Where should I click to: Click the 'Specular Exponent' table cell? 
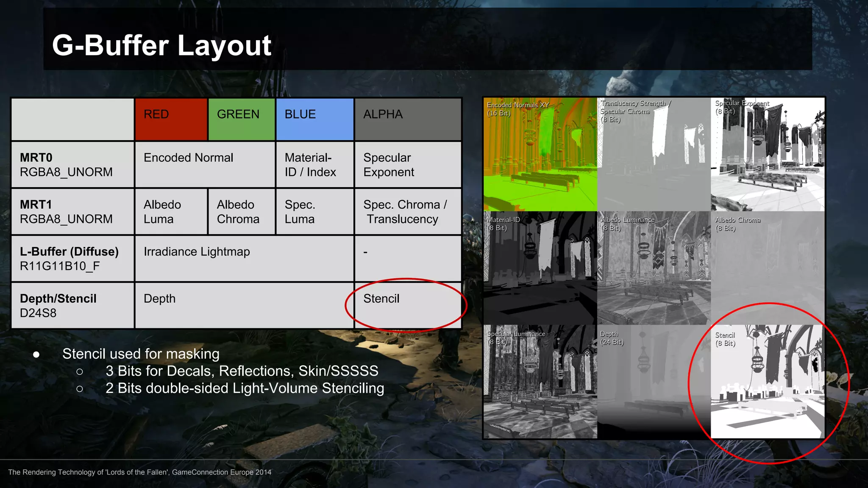[x=408, y=165]
